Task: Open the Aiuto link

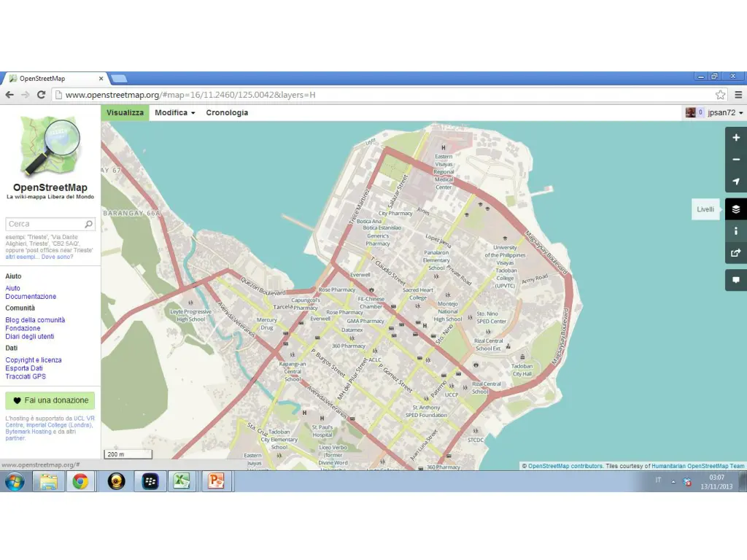Action: 13,288
